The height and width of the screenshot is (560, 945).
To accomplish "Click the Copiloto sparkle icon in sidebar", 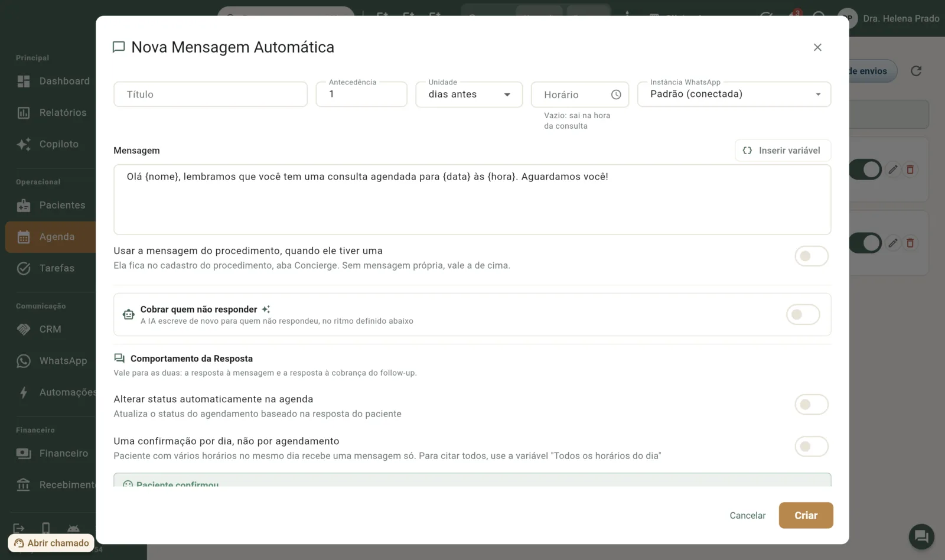I will pyautogui.click(x=24, y=144).
